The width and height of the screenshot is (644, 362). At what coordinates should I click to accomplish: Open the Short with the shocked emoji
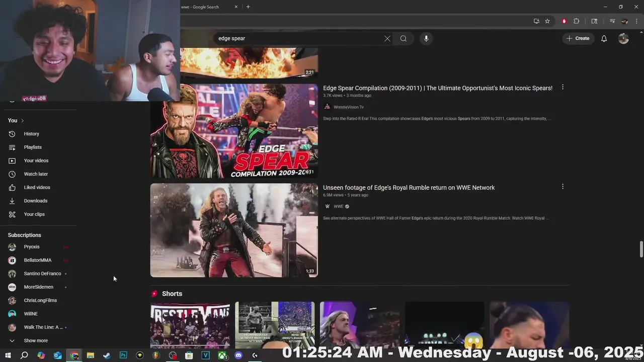[445, 325]
